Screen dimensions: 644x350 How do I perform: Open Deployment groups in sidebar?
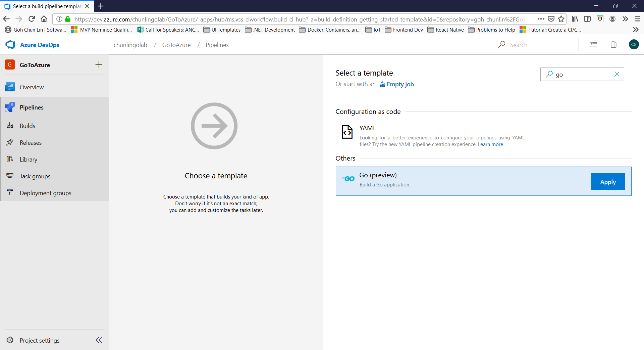coord(54,193)
